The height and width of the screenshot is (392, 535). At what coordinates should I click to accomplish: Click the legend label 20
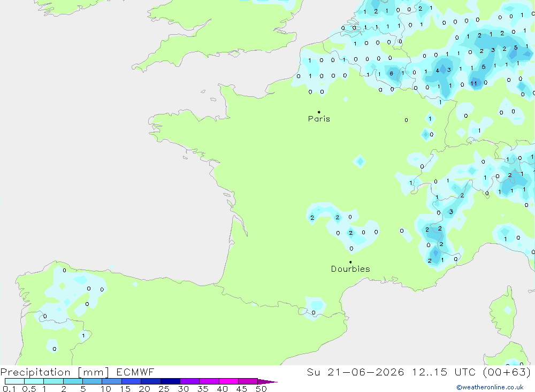pyautogui.click(x=144, y=389)
